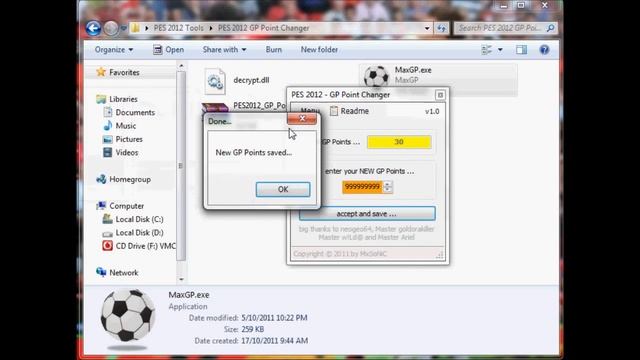
Task: Select the MaxGP.exe file name
Action: tap(413, 70)
